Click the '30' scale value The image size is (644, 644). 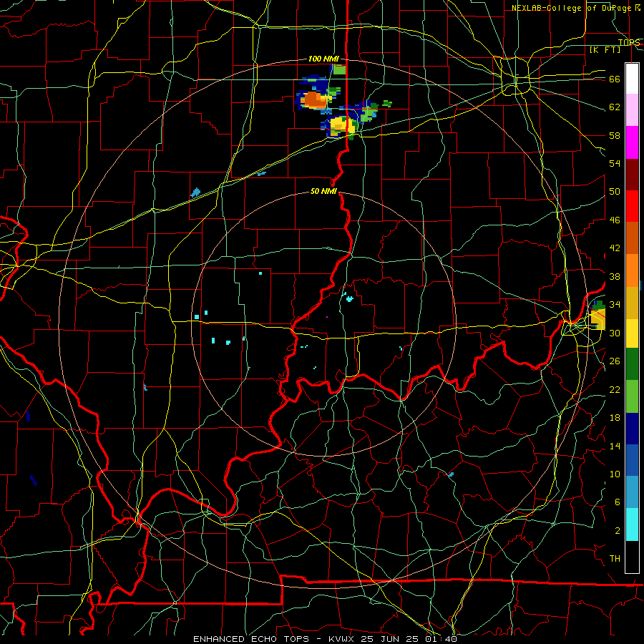(615, 333)
